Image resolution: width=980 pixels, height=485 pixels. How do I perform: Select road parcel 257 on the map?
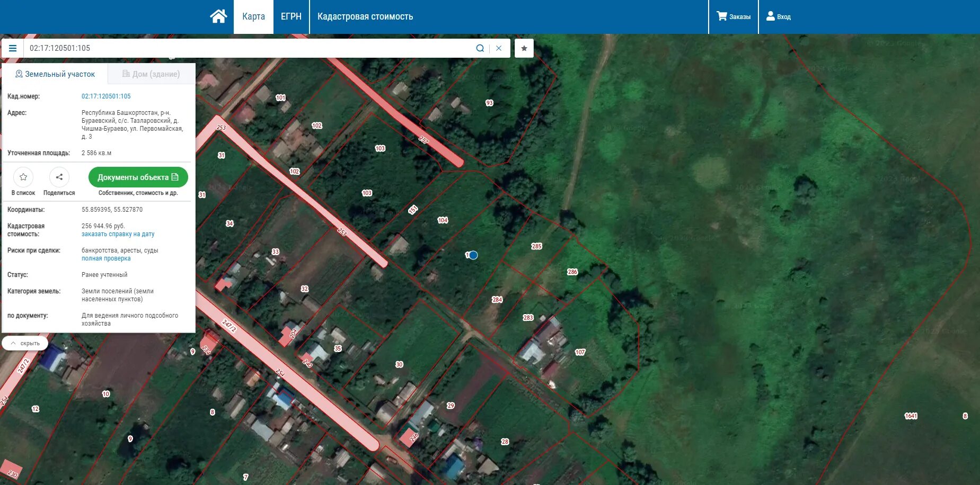(x=423, y=140)
